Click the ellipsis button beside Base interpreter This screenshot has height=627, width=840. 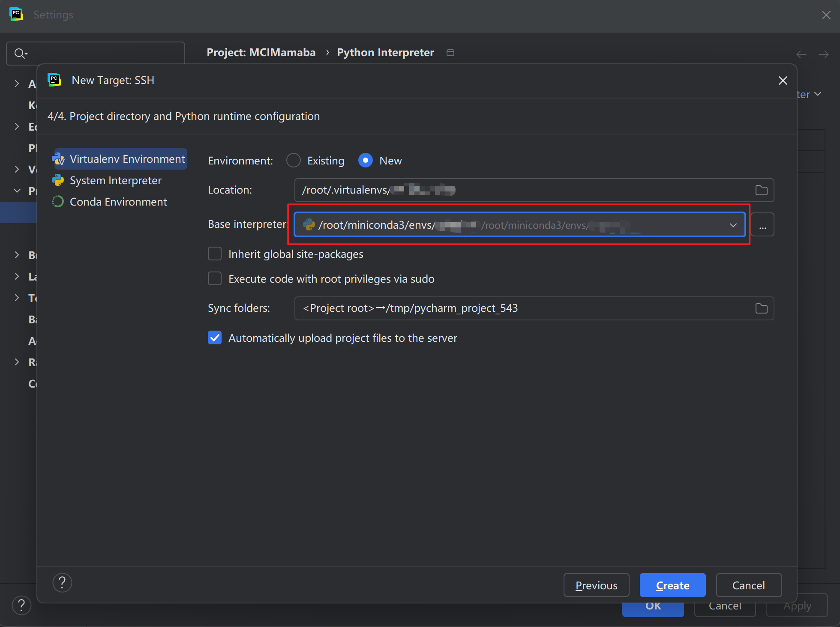click(762, 224)
